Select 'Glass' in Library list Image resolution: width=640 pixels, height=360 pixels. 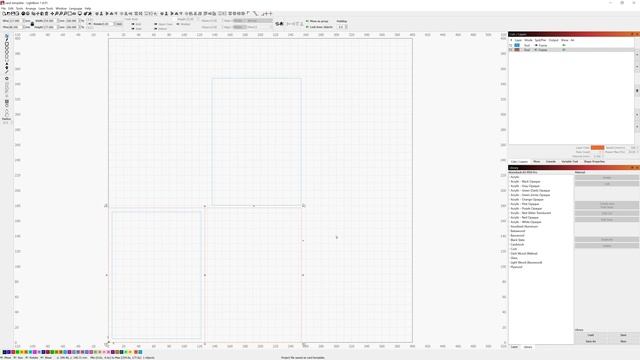point(514,258)
